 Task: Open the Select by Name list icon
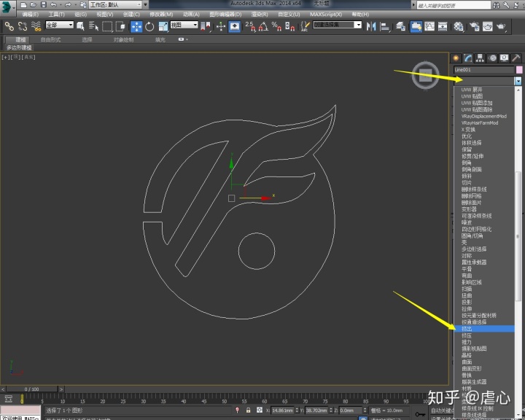point(94,26)
